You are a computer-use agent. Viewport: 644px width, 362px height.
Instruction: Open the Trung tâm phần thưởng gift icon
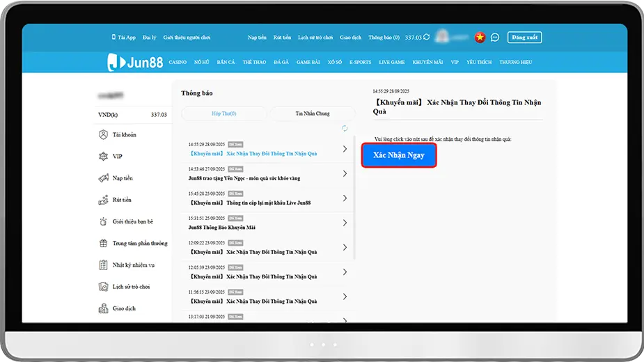pyautogui.click(x=103, y=243)
